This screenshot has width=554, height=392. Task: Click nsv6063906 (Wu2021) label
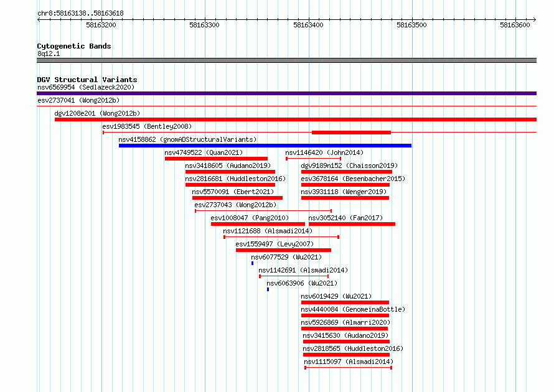[302, 283]
